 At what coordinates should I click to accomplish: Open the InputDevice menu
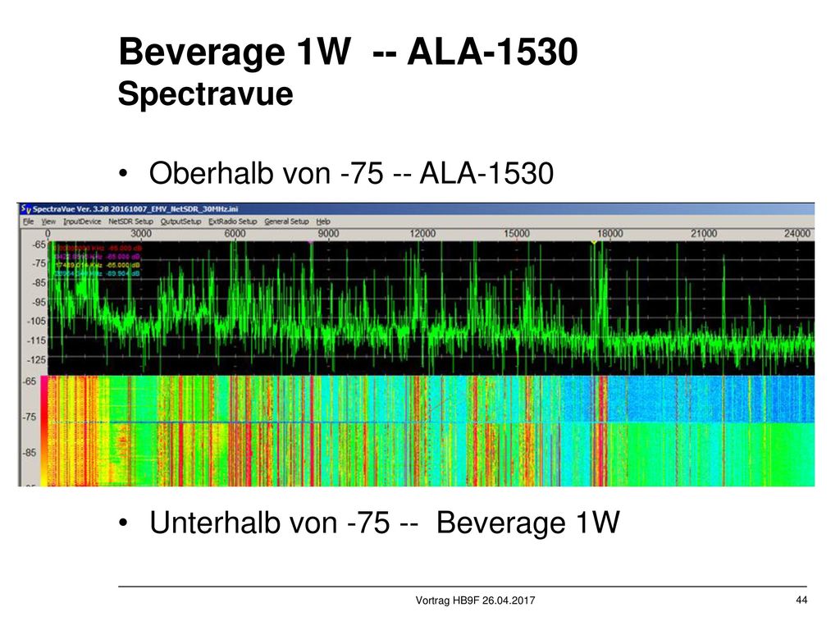pyautogui.click(x=82, y=221)
